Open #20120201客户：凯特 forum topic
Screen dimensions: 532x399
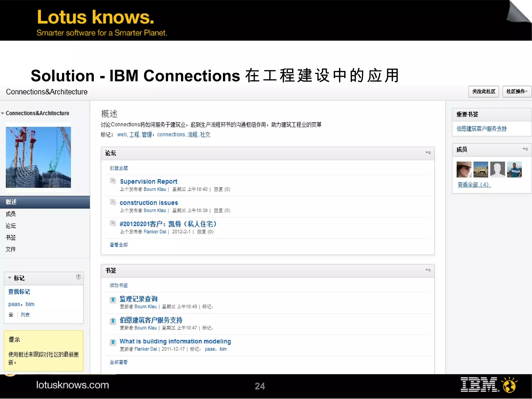click(168, 224)
